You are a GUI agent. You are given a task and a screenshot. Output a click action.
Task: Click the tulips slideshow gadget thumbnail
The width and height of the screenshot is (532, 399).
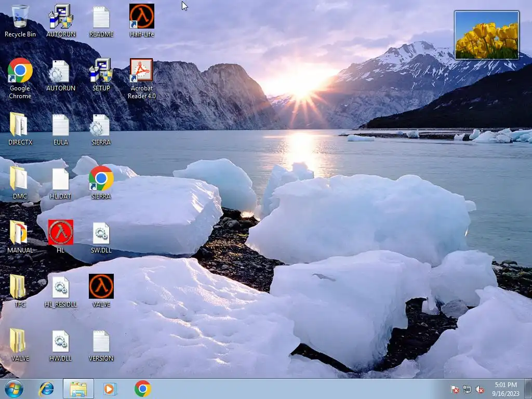tap(486, 35)
